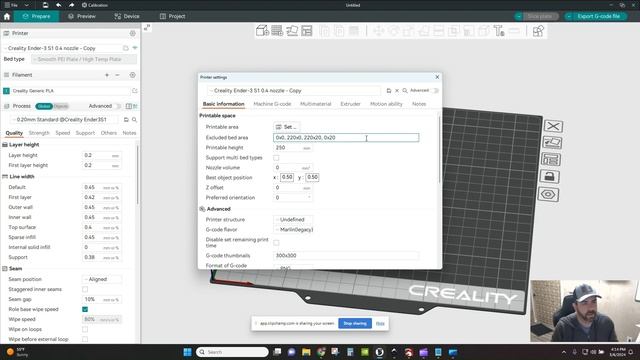Click Slice plate button
Screen dimensions: 640x360
tap(540, 16)
